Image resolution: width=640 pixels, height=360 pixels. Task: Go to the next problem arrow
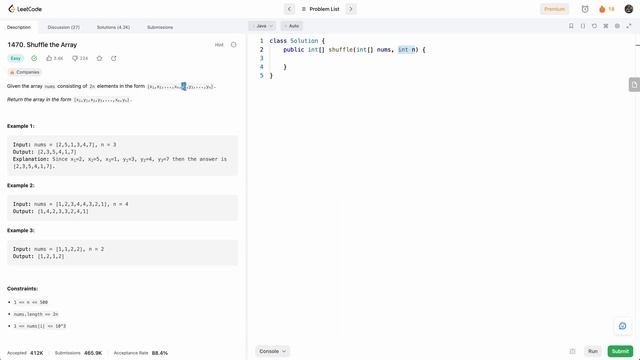click(351, 9)
